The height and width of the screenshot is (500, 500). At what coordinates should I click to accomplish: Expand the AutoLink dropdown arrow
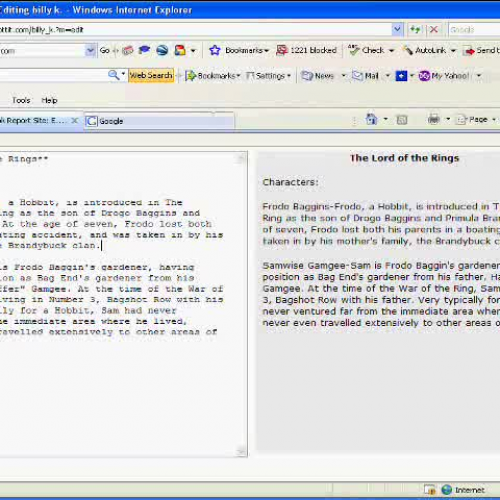pyautogui.click(x=453, y=51)
